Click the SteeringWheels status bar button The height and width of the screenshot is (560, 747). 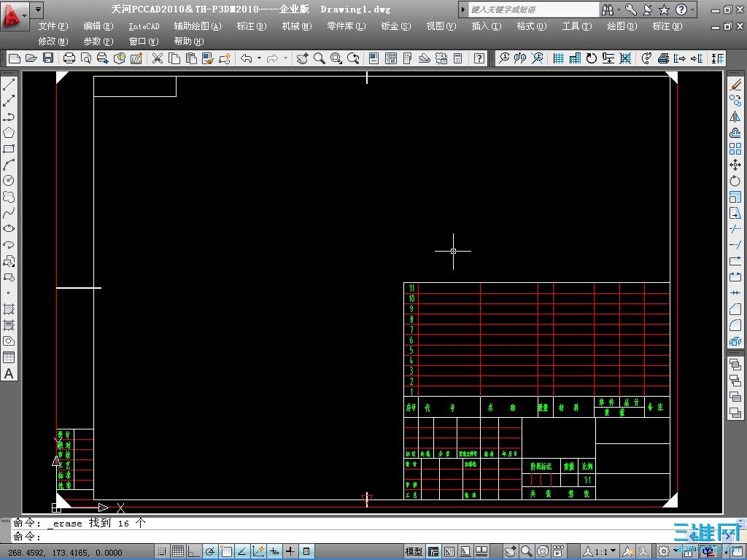pyautogui.click(x=542, y=551)
